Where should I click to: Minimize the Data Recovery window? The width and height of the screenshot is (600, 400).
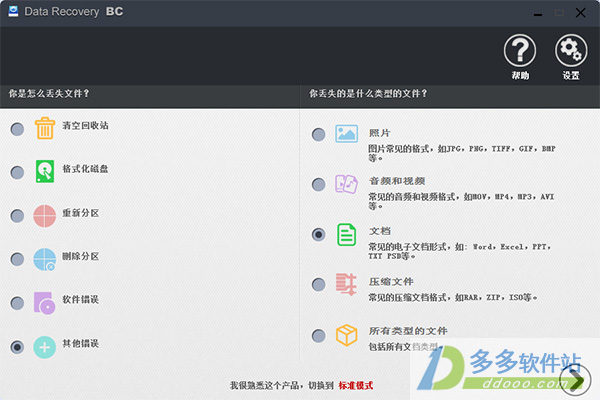[538, 14]
